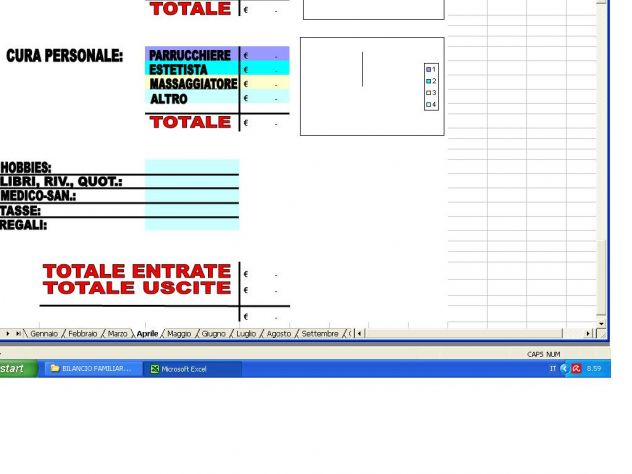Go to next sheet tab arrow
This screenshot has height=474, width=632.
(8, 333)
